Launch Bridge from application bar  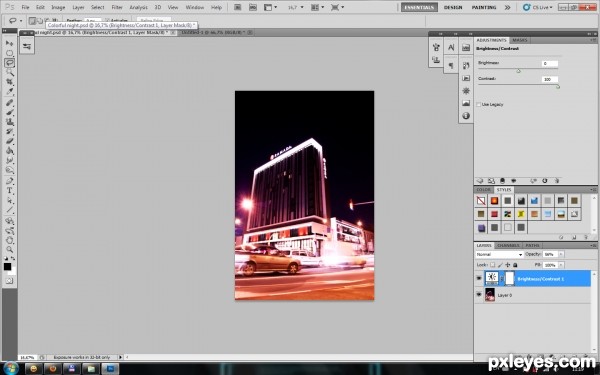pos(237,7)
